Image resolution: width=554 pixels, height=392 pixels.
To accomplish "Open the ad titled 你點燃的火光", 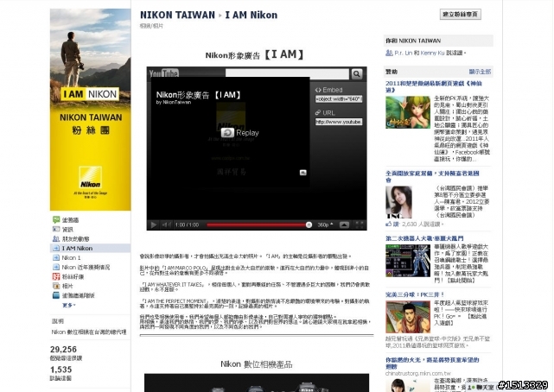I will tap(432, 363).
